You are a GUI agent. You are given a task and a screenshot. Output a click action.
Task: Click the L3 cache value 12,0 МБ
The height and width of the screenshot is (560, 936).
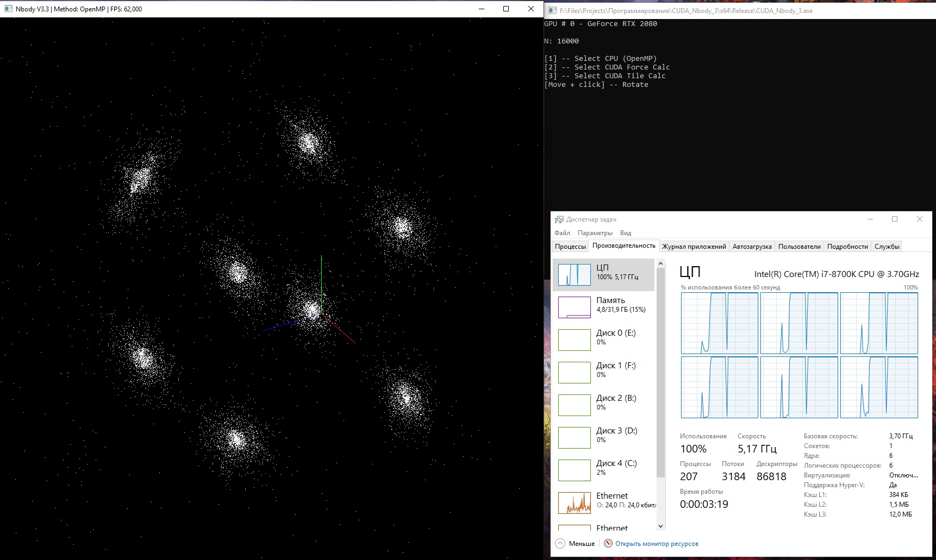(x=901, y=514)
